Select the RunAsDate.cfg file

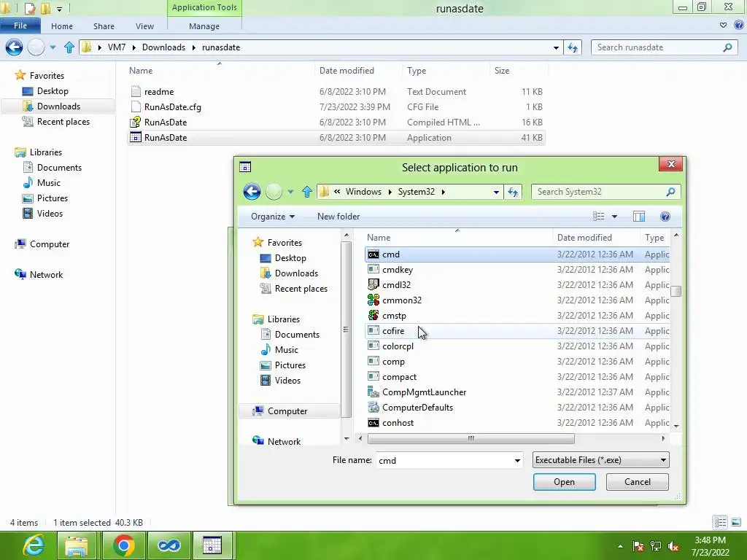coord(172,107)
